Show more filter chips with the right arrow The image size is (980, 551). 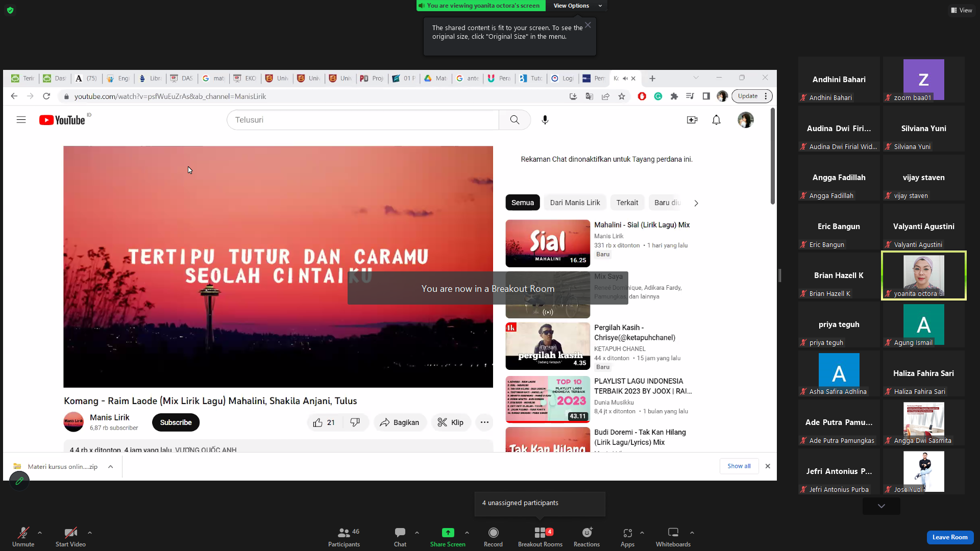pyautogui.click(x=696, y=203)
